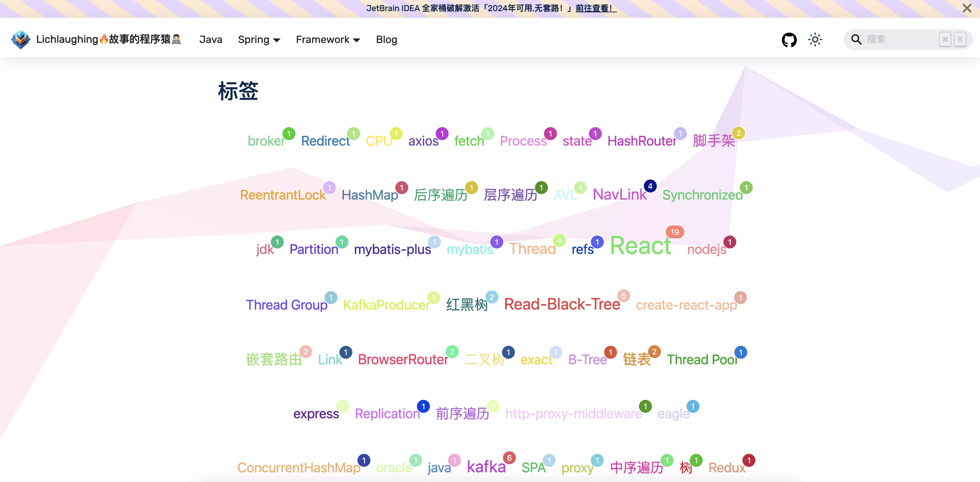Toggle light/dark theme sun icon
Viewport: 980px width, 482px height.
[x=815, y=39]
